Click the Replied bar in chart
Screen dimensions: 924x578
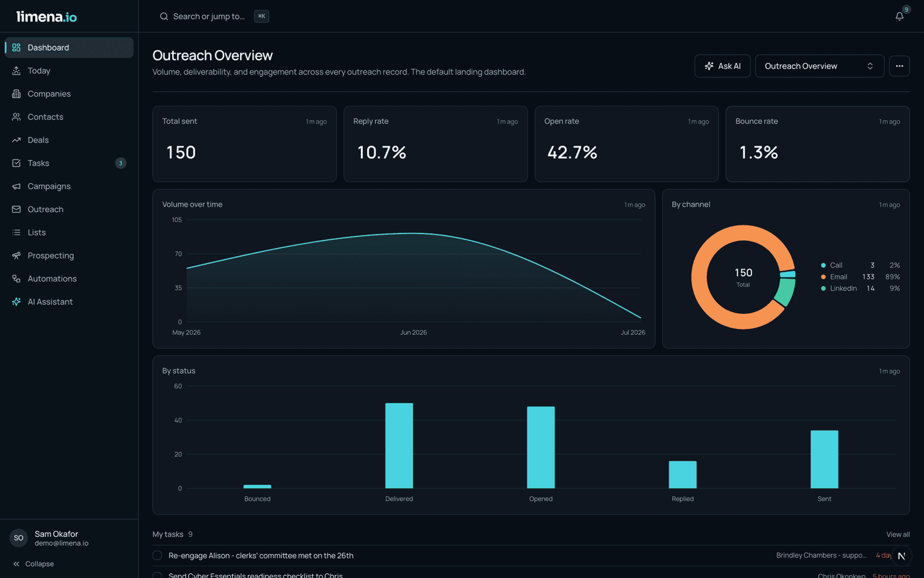click(683, 475)
